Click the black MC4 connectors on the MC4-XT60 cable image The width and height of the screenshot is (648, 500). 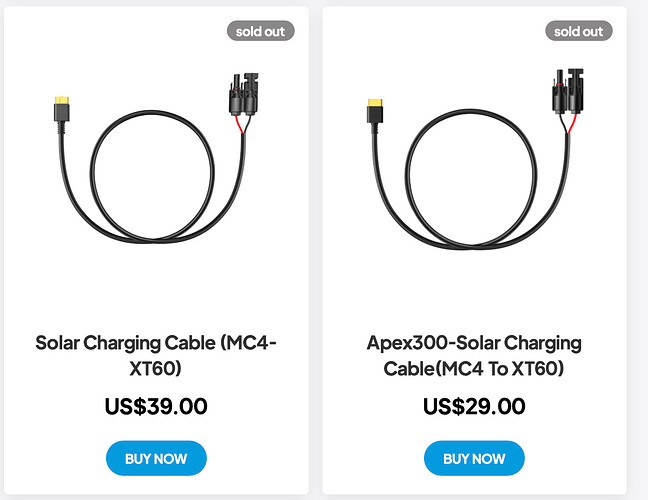tap(244, 94)
